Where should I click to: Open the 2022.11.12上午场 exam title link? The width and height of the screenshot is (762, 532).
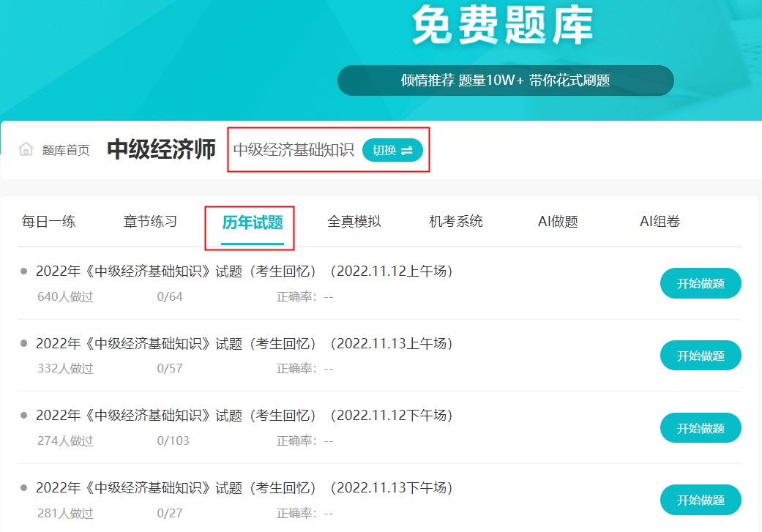(x=244, y=271)
